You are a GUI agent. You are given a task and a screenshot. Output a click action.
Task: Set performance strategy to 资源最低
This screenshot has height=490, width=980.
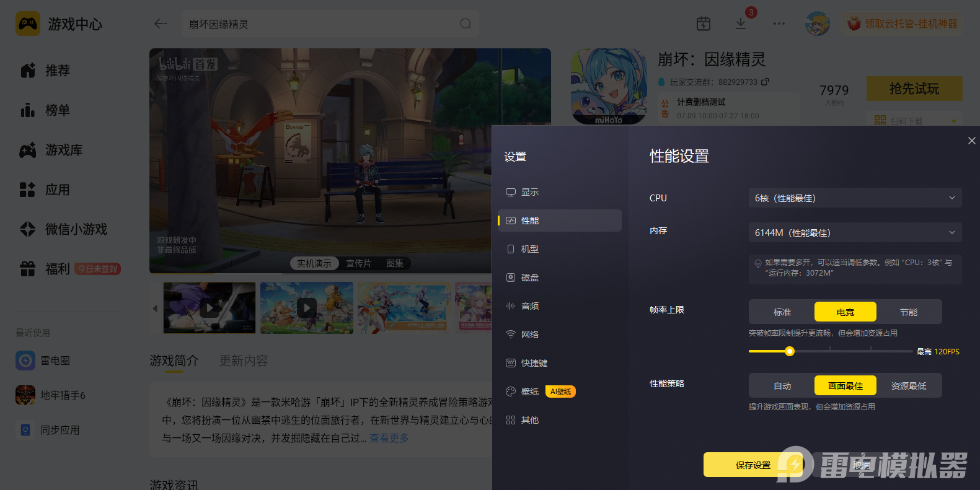coord(909,385)
